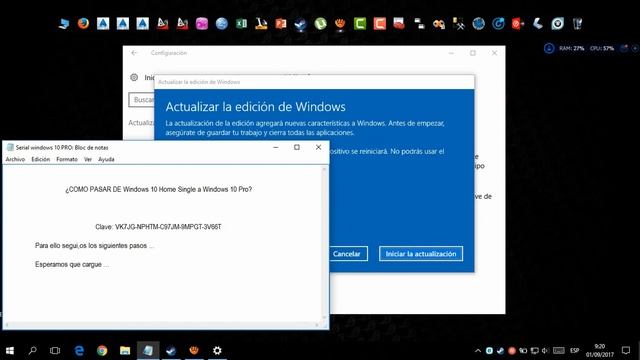Open the battery icon in system tray

[523, 351]
